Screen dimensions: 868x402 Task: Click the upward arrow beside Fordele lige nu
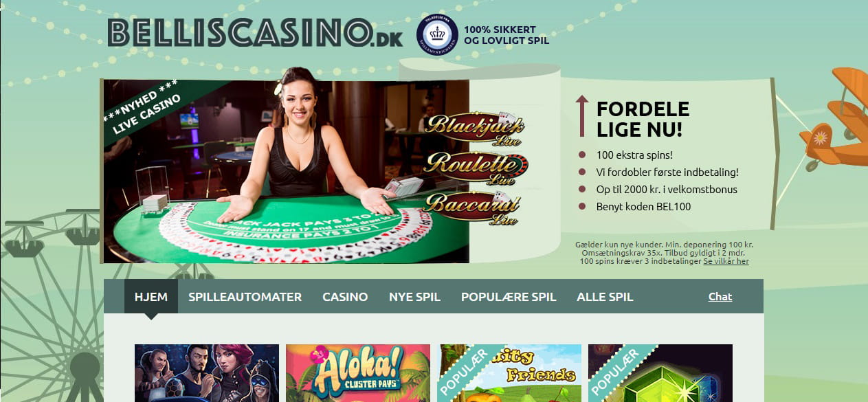(x=582, y=116)
